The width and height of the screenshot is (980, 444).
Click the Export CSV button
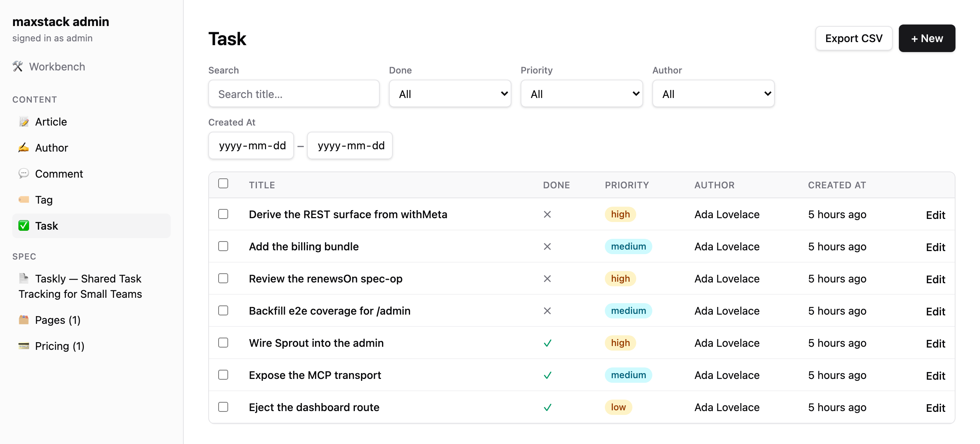pos(854,38)
